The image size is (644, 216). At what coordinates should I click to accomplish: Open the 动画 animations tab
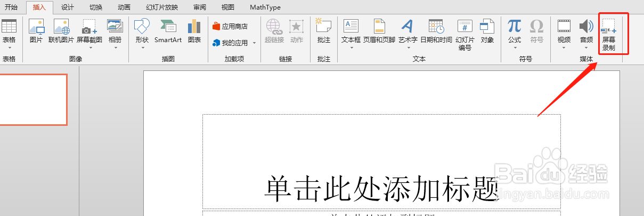coord(124,7)
